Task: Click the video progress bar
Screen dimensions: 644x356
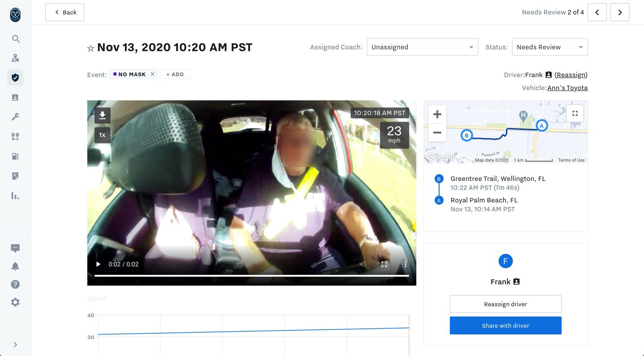Action: 252,275
